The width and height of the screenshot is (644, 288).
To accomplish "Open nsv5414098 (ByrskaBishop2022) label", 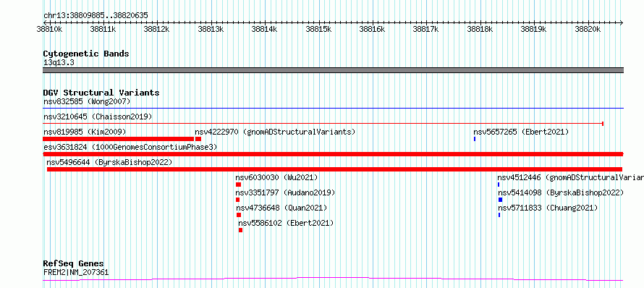I will pos(561,192).
